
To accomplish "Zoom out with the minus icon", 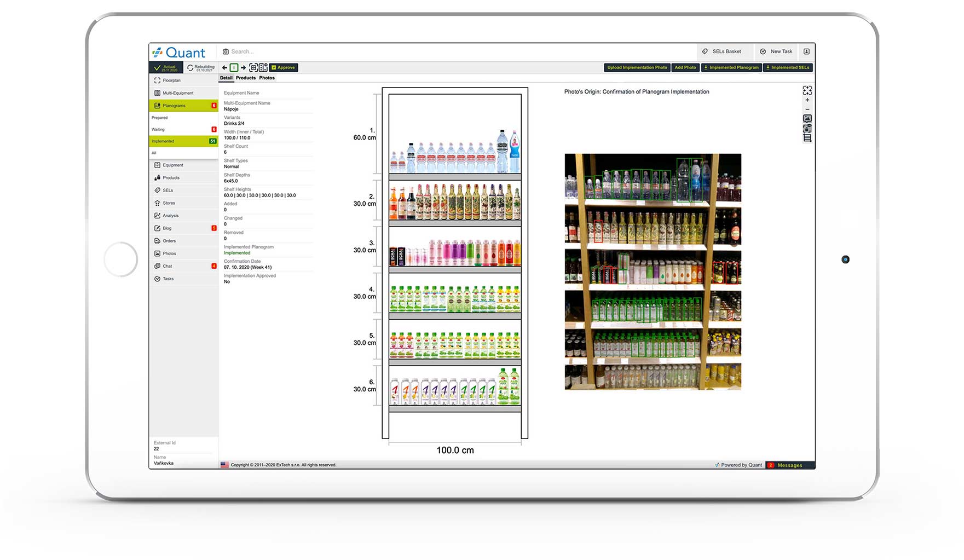I will coord(807,109).
